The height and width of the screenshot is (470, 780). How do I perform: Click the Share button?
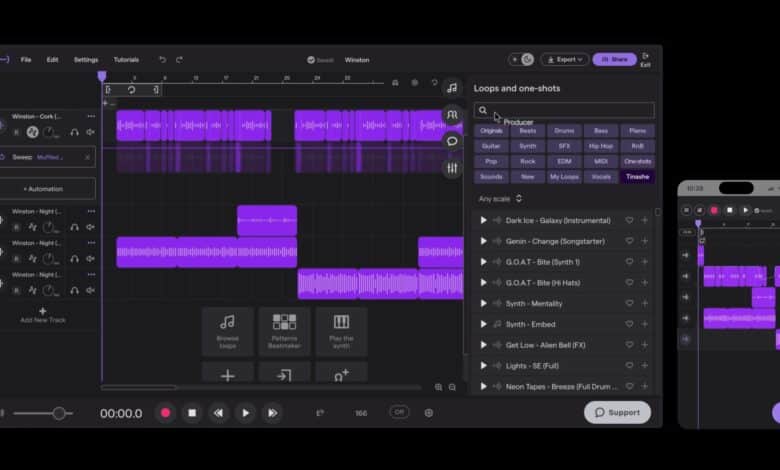pos(614,60)
